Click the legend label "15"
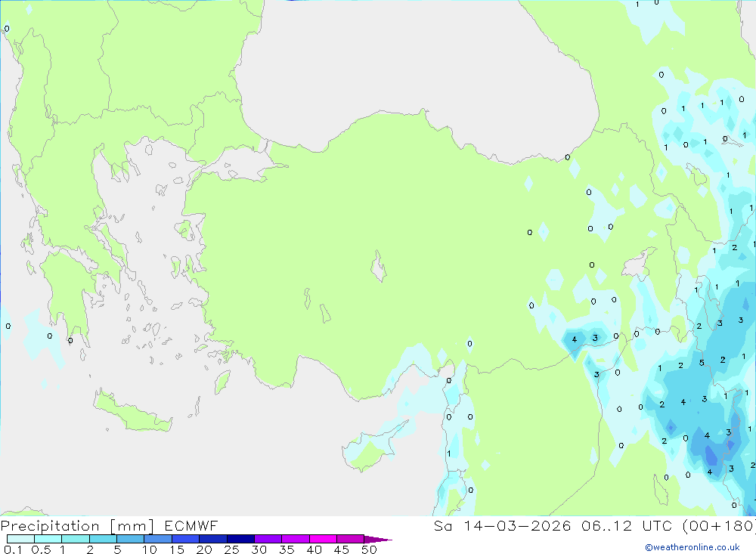 point(177,549)
